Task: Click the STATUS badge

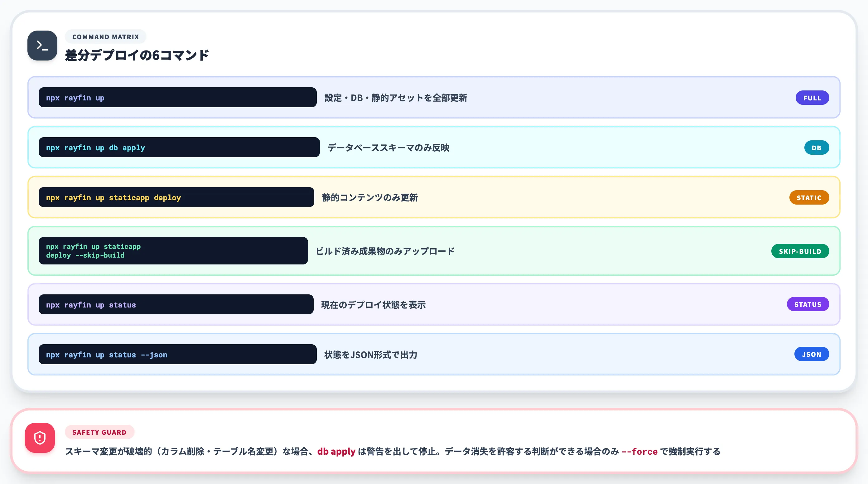Action: pos(808,304)
